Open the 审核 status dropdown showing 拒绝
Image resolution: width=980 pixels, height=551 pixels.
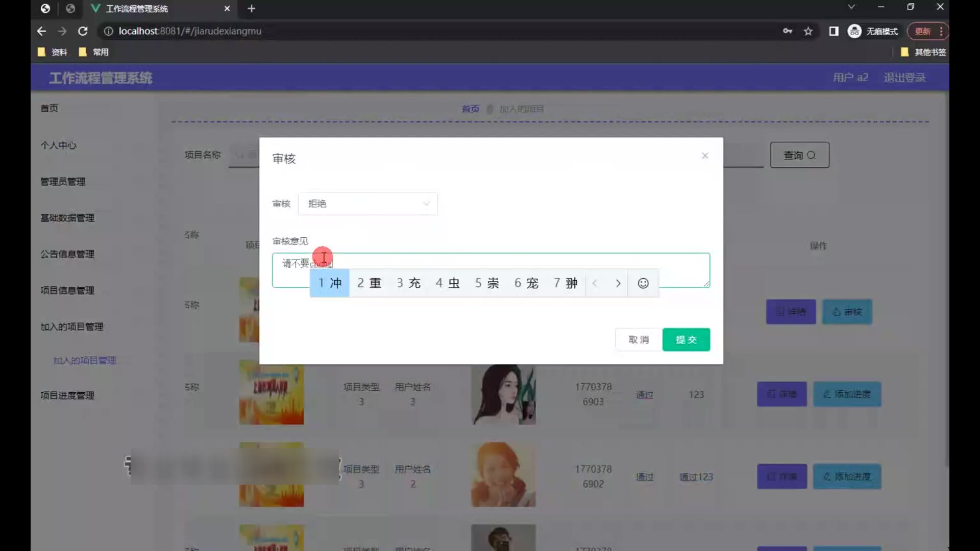(x=367, y=204)
